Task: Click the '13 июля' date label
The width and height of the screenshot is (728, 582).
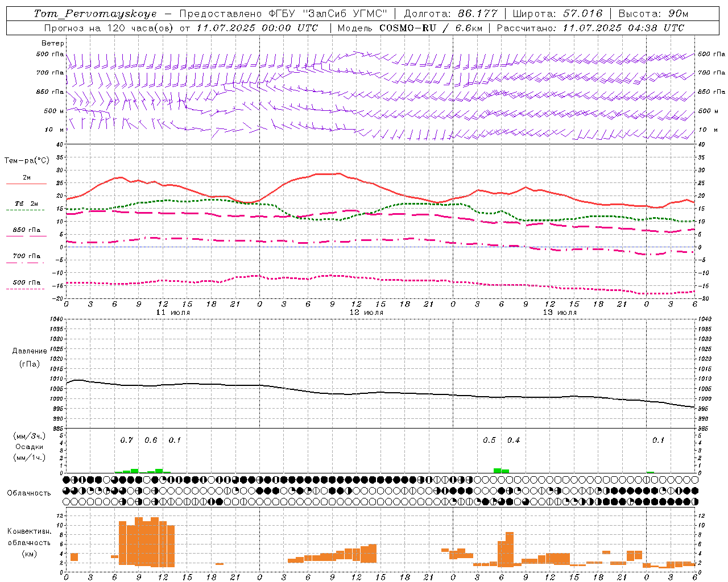Action: tap(560, 313)
